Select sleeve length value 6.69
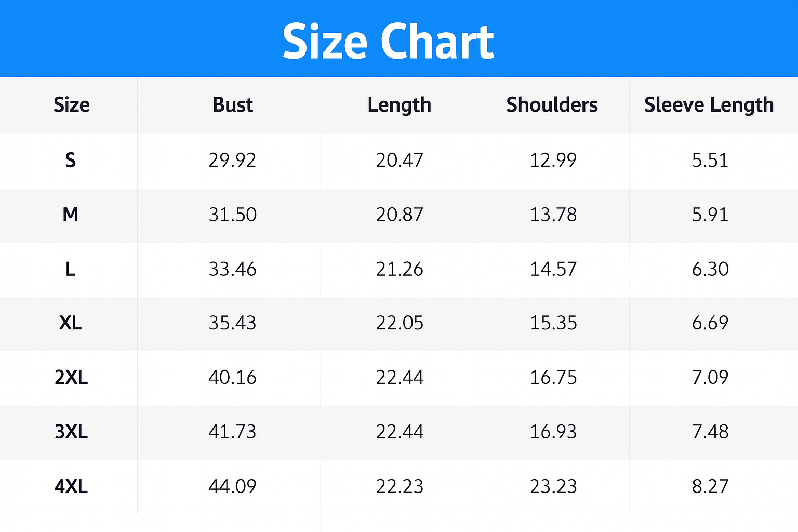The image size is (798, 532). (x=710, y=323)
